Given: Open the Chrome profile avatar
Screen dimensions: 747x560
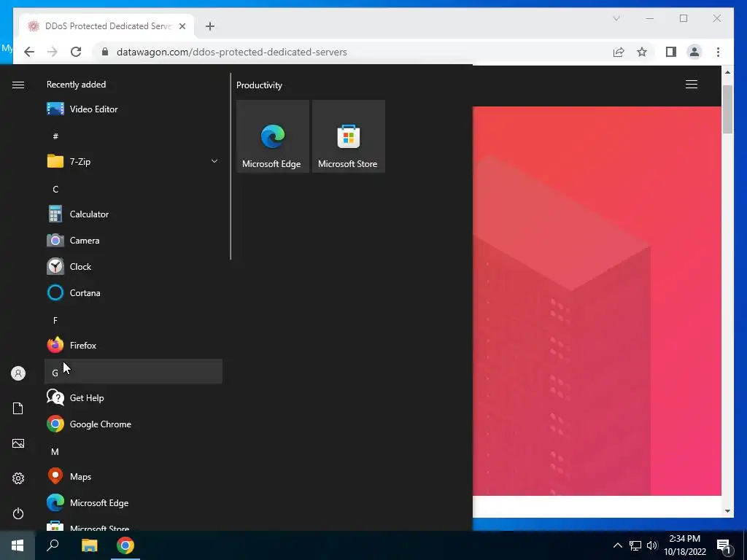Looking at the screenshot, I should point(694,52).
